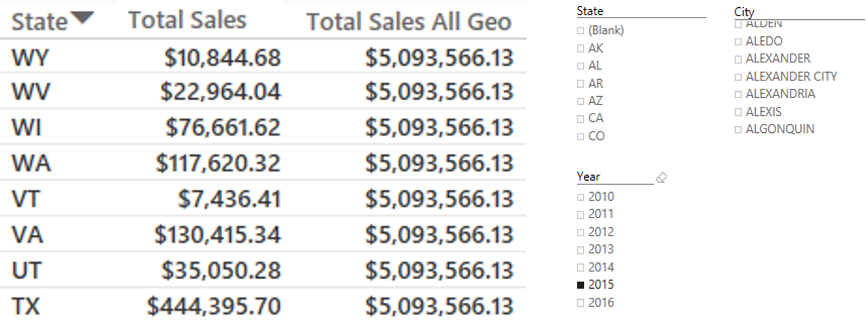Toggle sort arrow next to State header
The height and width of the screenshot is (322, 868).
tap(83, 19)
